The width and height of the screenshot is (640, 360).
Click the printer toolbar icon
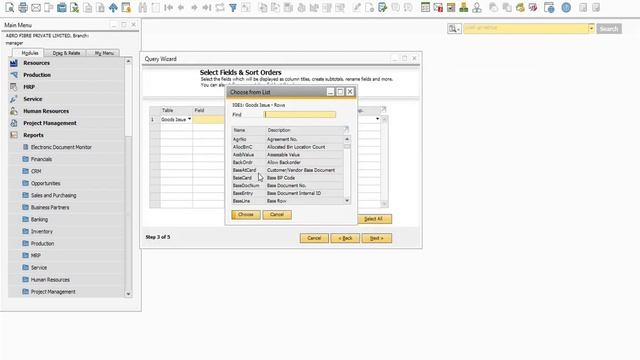(23, 7)
